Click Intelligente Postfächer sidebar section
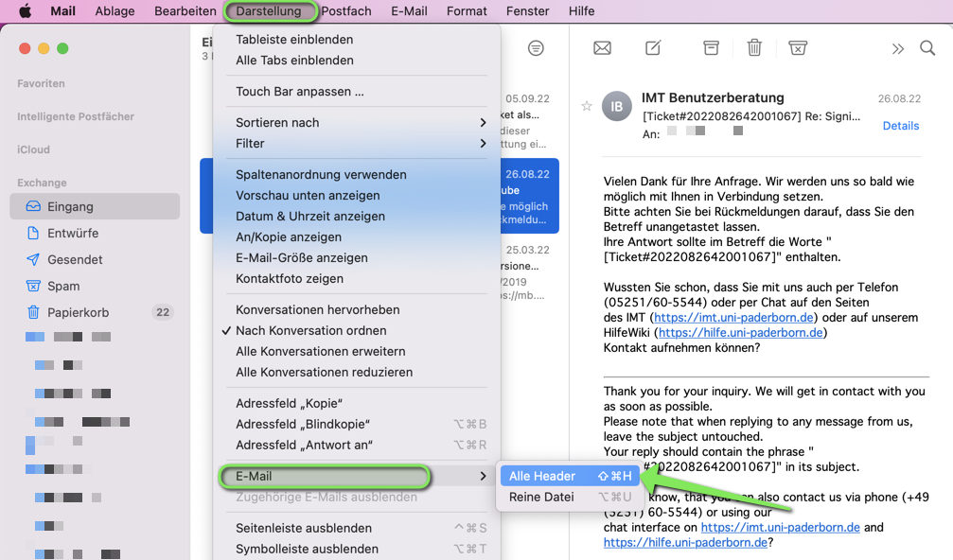Screen dimensions: 953x560 (76, 116)
